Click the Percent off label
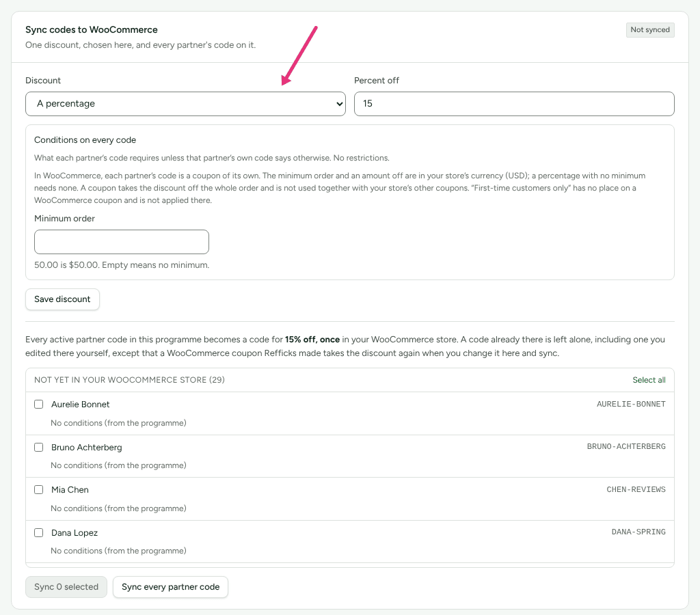700x615 pixels. click(x=377, y=81)
